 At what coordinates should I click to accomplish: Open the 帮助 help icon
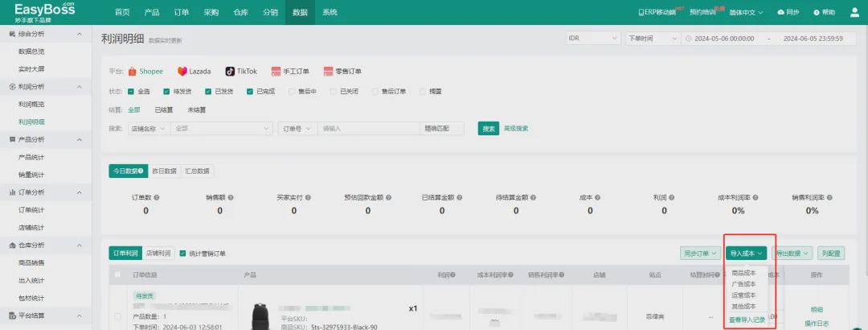[x=816, y=12]
